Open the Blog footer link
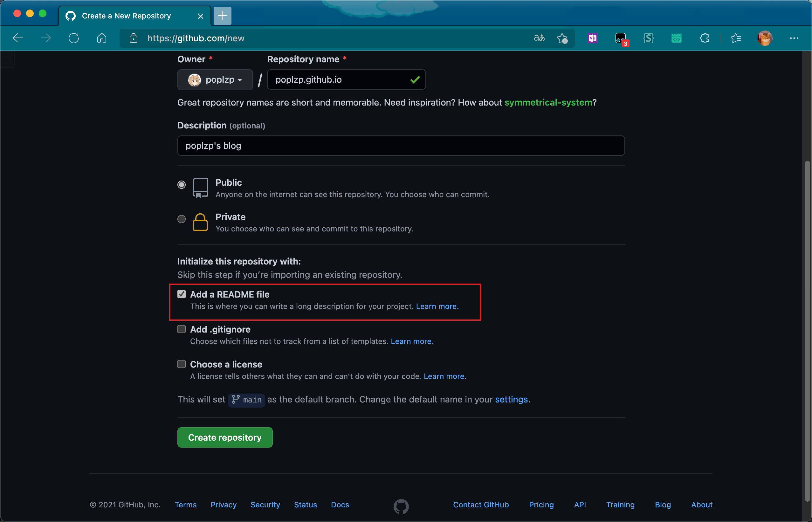The width and height of the screenshot is (812, 522). [x=663, y=505]
